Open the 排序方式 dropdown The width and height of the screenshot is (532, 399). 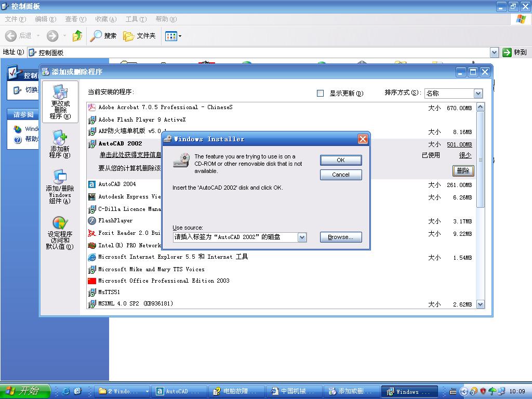[478, 94]
